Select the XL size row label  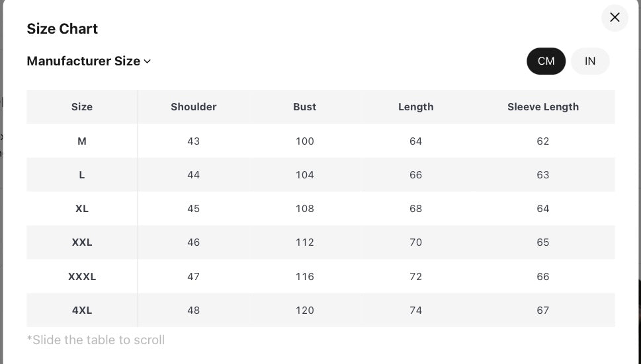[82, 208]
